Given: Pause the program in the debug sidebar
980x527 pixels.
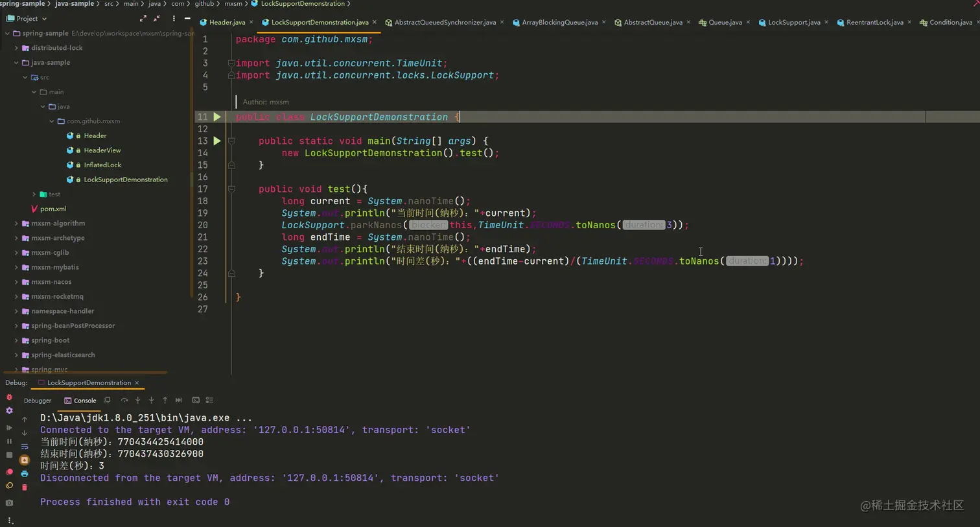Looking at the screenshot, I should 9,441.
